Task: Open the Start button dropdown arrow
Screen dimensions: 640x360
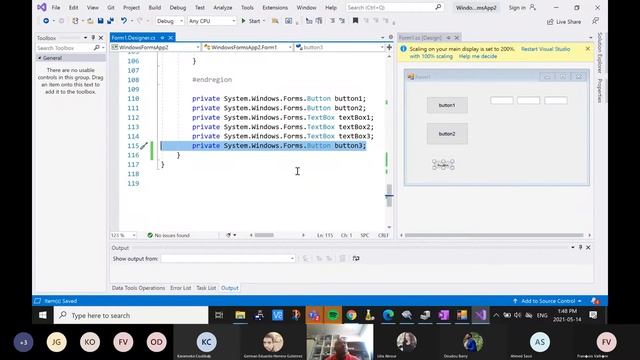Action: pos(264,21)
